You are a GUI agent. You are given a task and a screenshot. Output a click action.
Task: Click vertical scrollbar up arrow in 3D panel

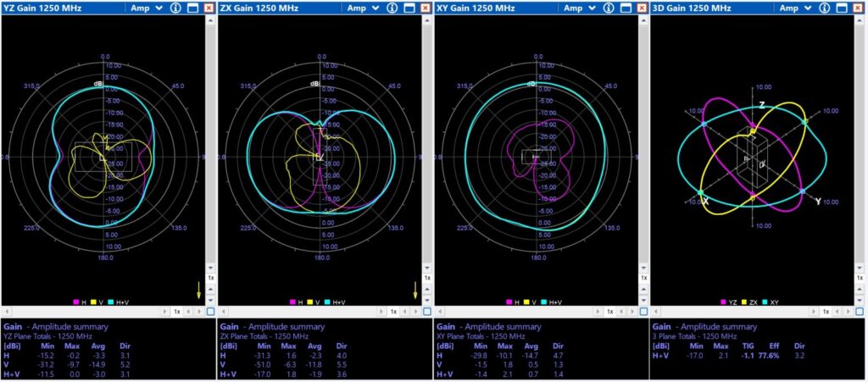point(860,19)
